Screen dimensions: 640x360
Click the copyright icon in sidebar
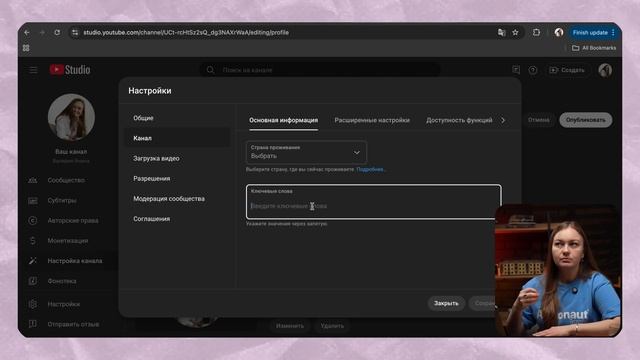(33, 220)
